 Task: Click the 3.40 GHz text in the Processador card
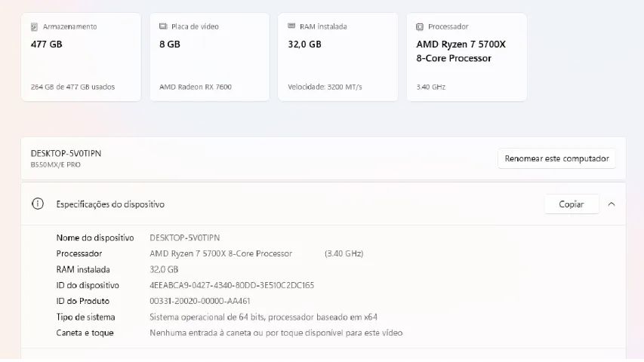pos(431,87)
